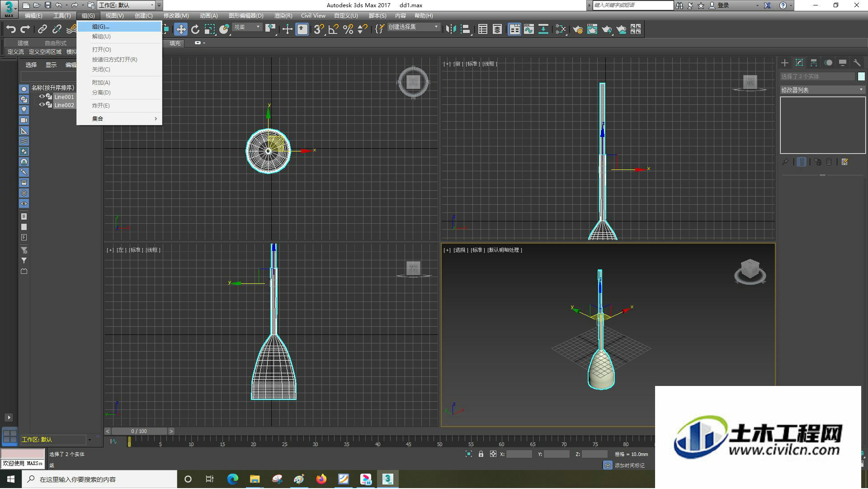
Task: Toggle Display Geometry filter in Scene Explorer
Action: 24,89
